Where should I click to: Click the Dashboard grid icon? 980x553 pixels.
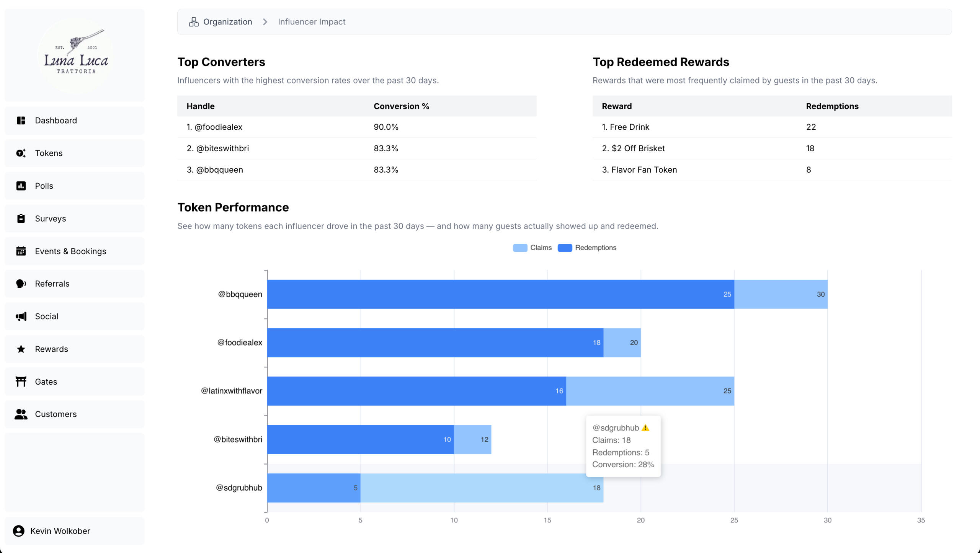(21, 121)
